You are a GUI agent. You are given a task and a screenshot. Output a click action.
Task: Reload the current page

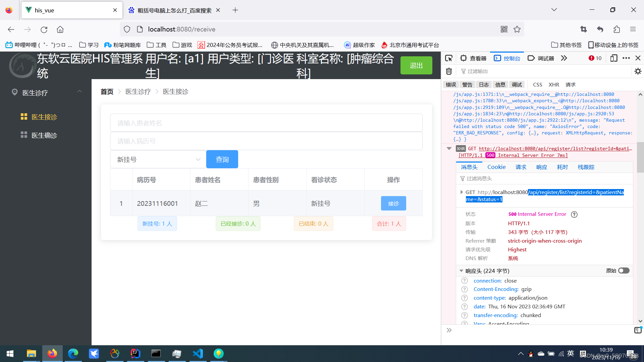pos(44,29)
